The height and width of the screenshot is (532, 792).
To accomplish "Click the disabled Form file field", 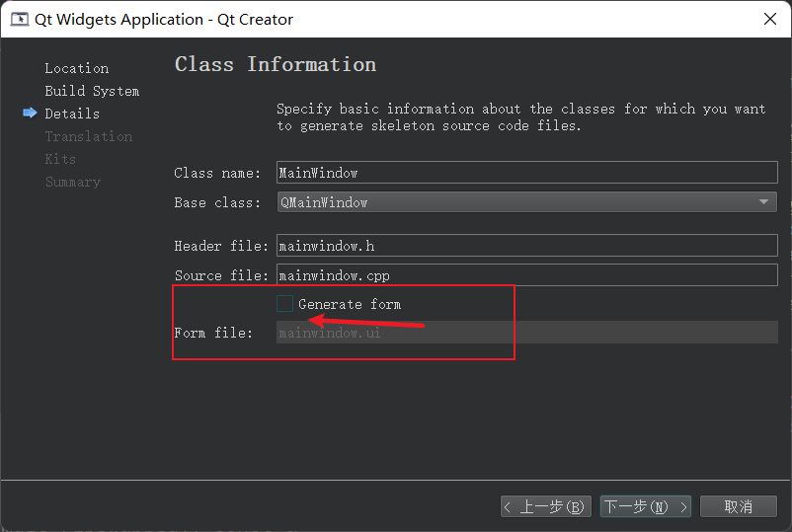I will click(526, 333).
